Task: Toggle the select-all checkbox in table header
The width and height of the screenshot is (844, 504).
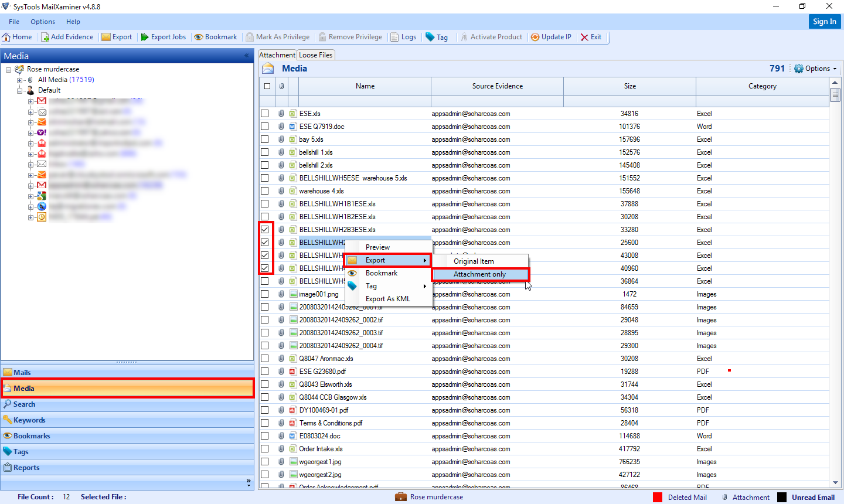Action: point(267,86)
